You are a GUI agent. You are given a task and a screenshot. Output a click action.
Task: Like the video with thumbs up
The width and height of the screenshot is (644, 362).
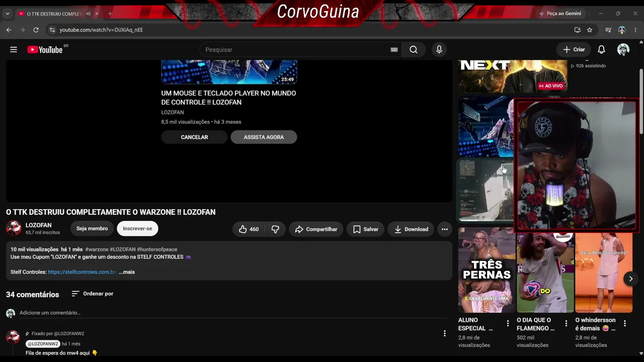[249, 229]
